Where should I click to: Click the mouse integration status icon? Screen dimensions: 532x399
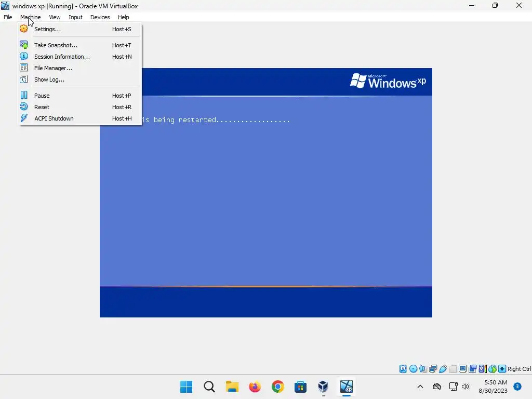click(493, 369)
